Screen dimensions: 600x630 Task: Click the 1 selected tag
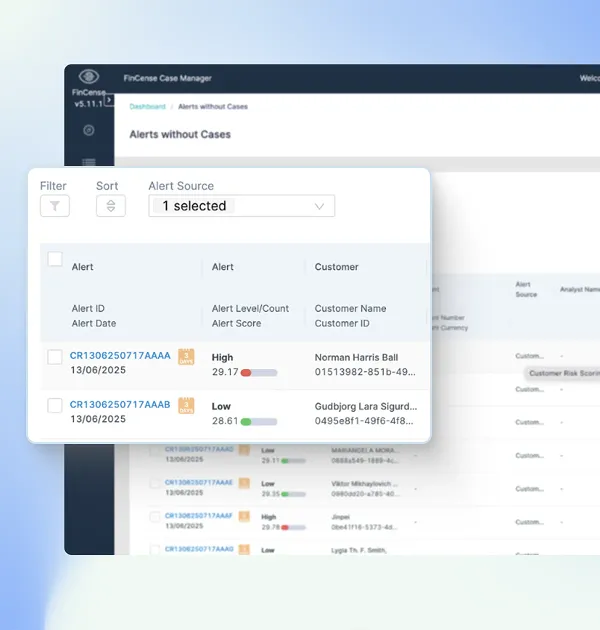[194, 206]
